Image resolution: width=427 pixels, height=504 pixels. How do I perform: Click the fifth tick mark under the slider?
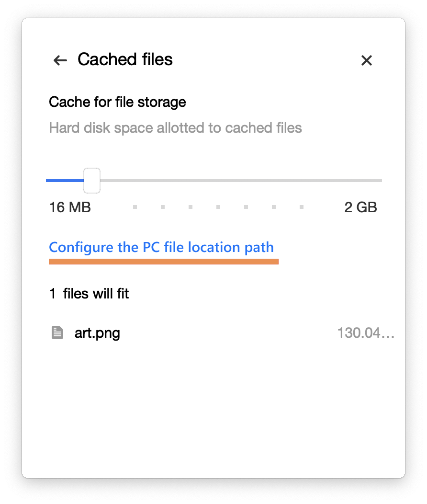(246, 207)
